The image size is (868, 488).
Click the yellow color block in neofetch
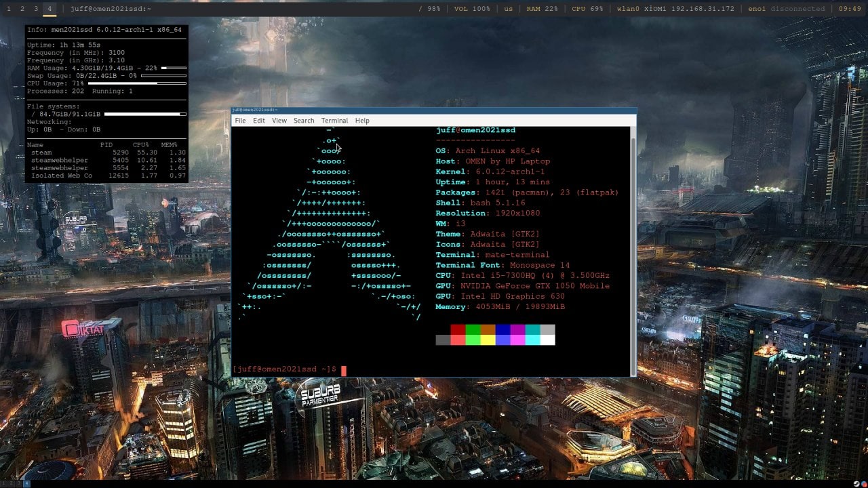tap(488, 340)
